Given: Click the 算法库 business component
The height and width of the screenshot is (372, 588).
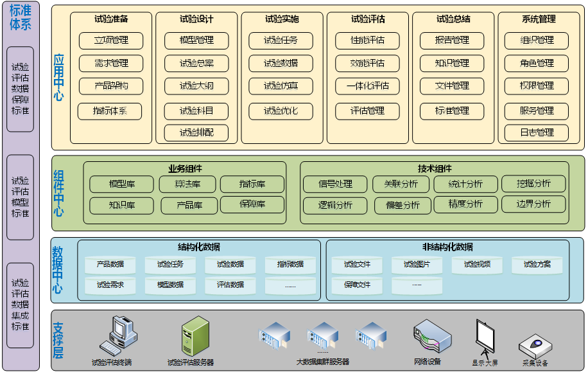Looking at the screenshot, I should [x=187, y=184].
